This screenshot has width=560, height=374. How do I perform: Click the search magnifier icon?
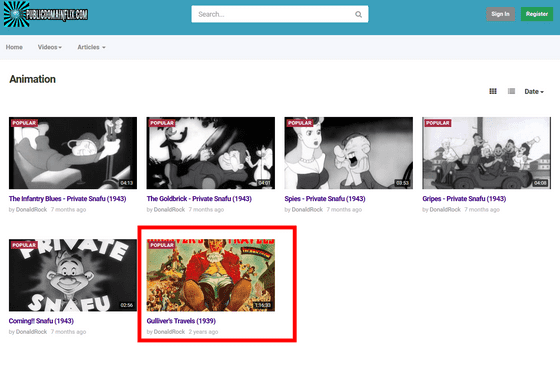click(x=358, y=14)
